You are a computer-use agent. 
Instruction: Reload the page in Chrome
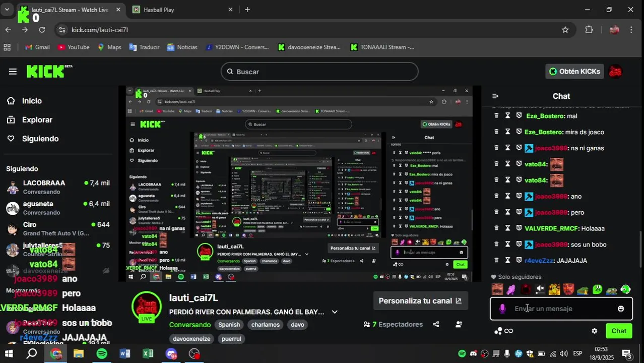pos(42,30)
